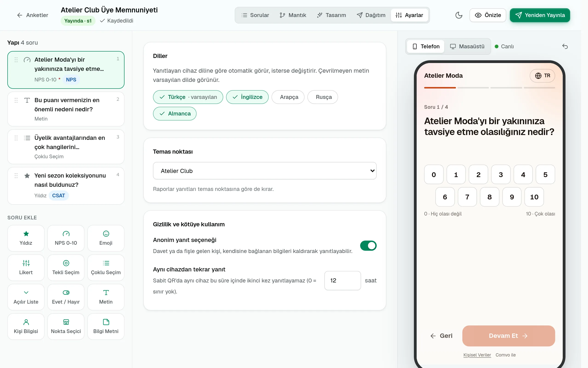Add an Evet / Hayır question
The image size is (588, 368).
[x=66, y=297]
